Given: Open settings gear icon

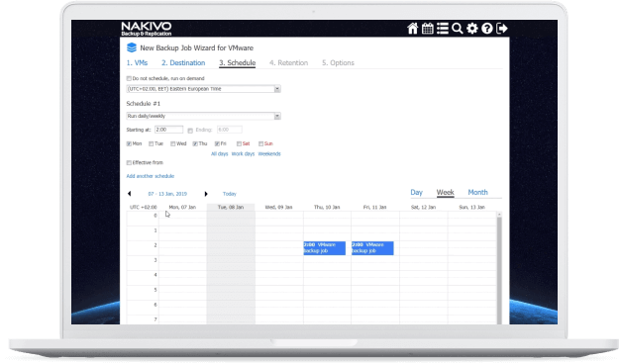Looking at the screenshot, I should click(472, 29).
